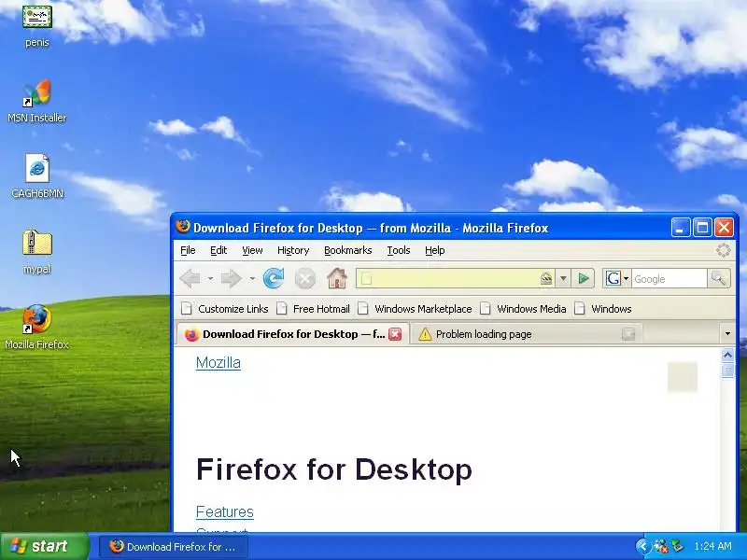This screenshot has width=747, height=560.
Task: Go to the Home page icon
Action: point(337,278)
